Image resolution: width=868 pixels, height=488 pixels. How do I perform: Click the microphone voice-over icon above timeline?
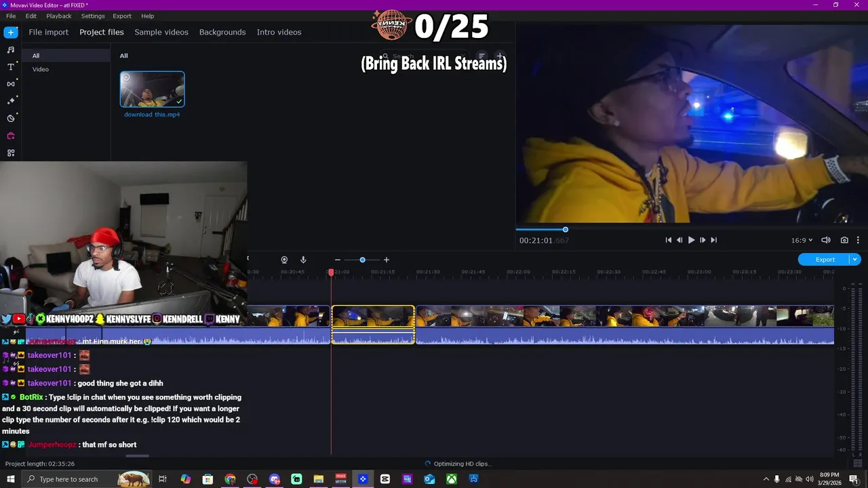(303, 260)
